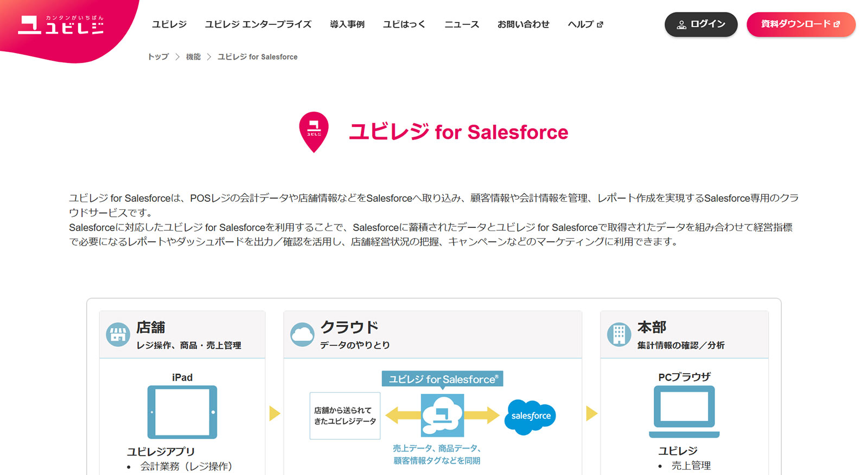Click the right-pointing yellow arrow toward salesforce
This screenshot has width=868, height=475.
click(482, 415)
